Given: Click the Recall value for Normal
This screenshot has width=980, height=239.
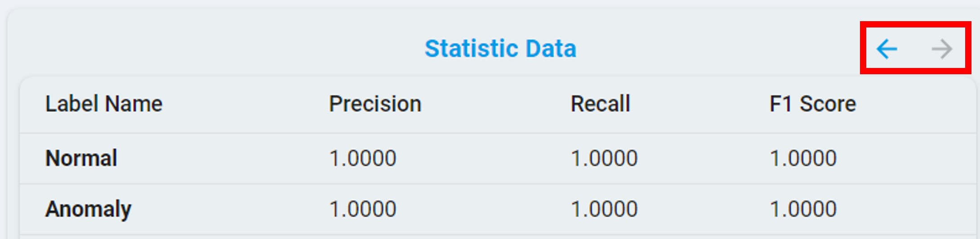Looking at the screenshot, I should coord(604,158).
